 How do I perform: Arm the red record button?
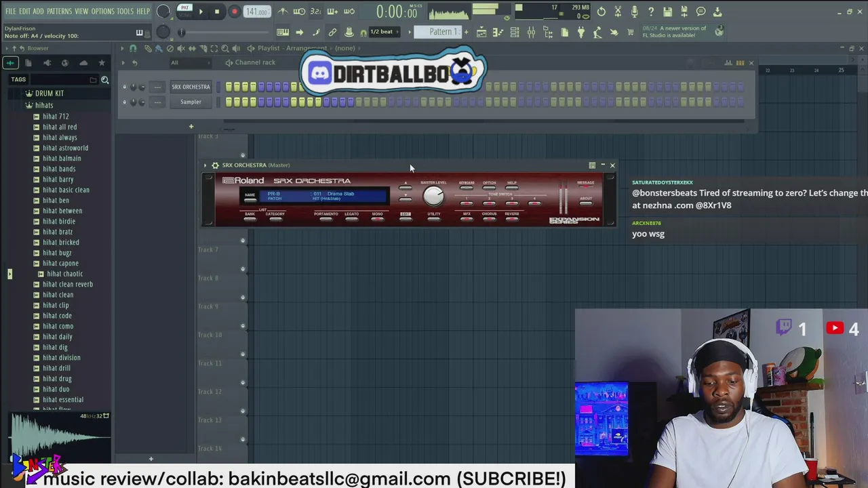234,12
